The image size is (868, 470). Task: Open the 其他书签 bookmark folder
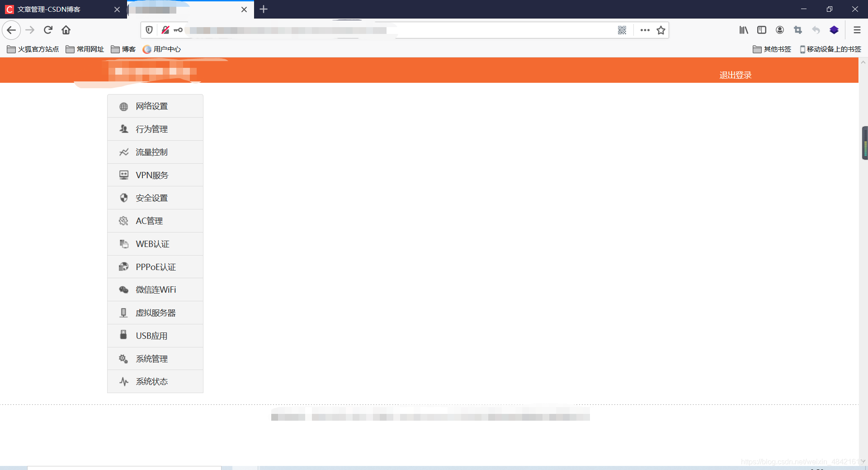tap(772, 49)
